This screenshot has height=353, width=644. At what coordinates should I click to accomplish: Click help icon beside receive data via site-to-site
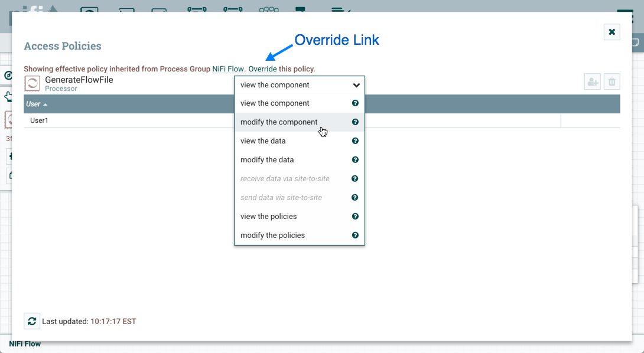355,179
